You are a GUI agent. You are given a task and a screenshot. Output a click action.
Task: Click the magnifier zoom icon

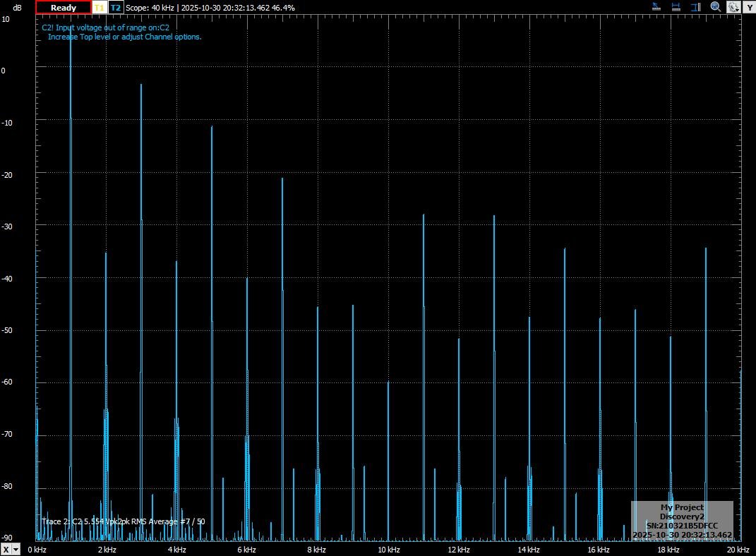click(x=715, y=7)
